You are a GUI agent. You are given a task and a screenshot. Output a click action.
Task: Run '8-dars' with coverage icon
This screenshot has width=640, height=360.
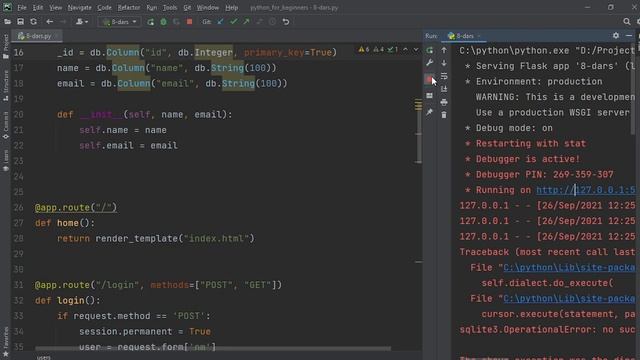(176, 22)
